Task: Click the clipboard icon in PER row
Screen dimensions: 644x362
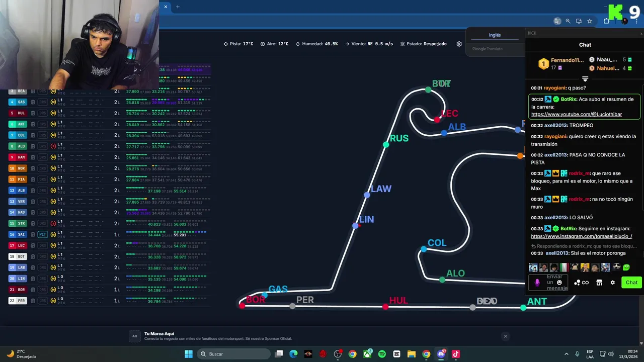Action: [33, 301]
